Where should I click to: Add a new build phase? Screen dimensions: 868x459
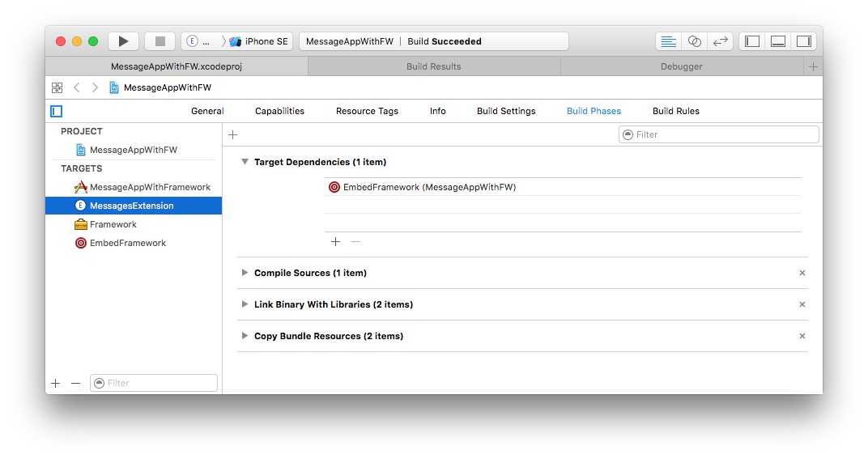233,134
